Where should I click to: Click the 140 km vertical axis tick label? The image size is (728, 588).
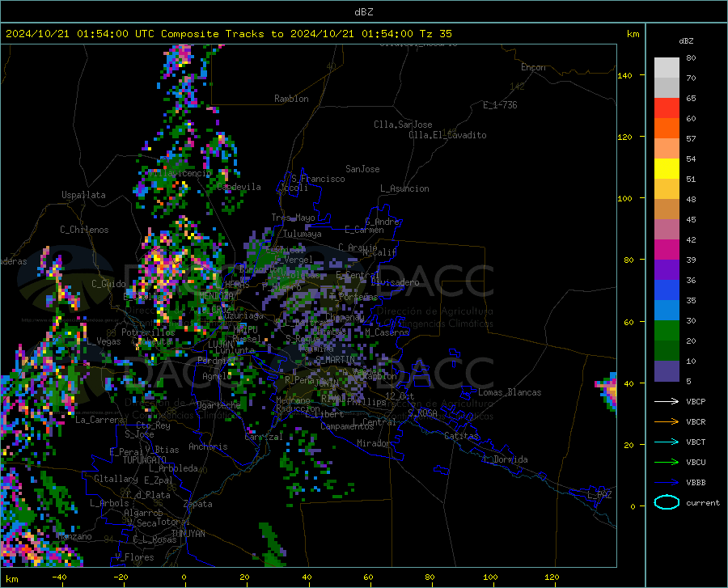624,75
